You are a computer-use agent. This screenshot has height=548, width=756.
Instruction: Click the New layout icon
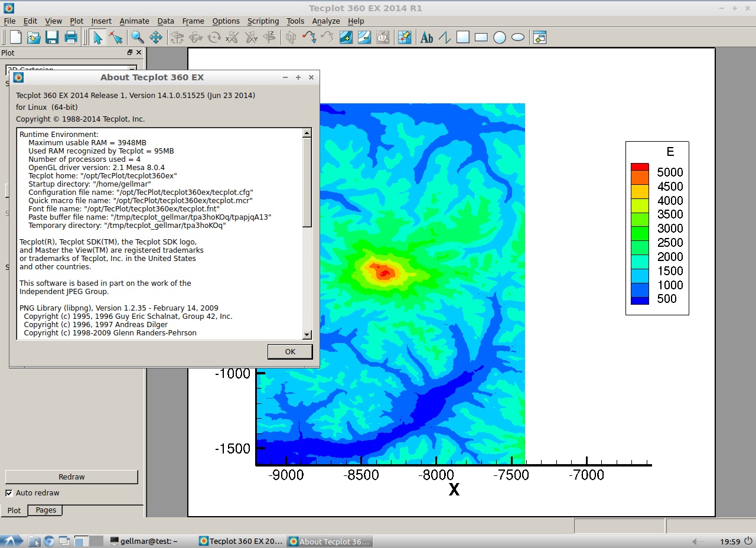[16, 37]
